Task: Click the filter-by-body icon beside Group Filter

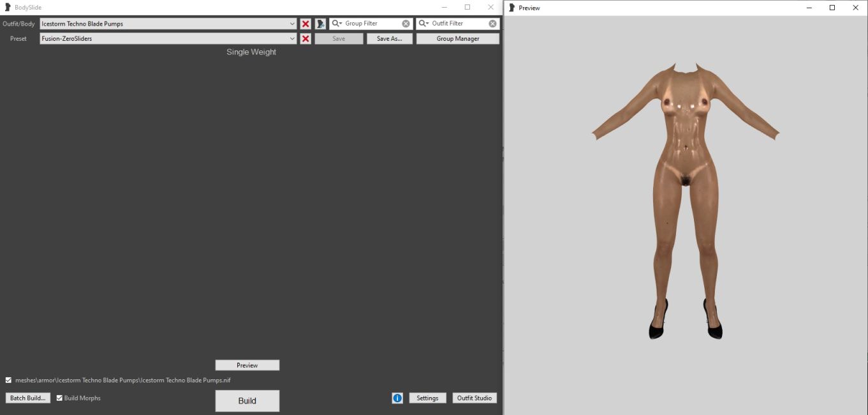Action: 320,24
